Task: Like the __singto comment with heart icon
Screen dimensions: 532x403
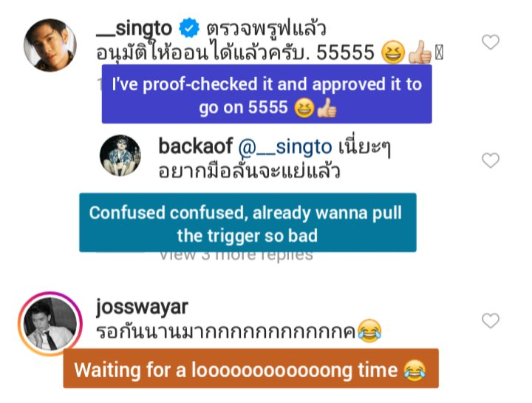Action: pos(491,42)
